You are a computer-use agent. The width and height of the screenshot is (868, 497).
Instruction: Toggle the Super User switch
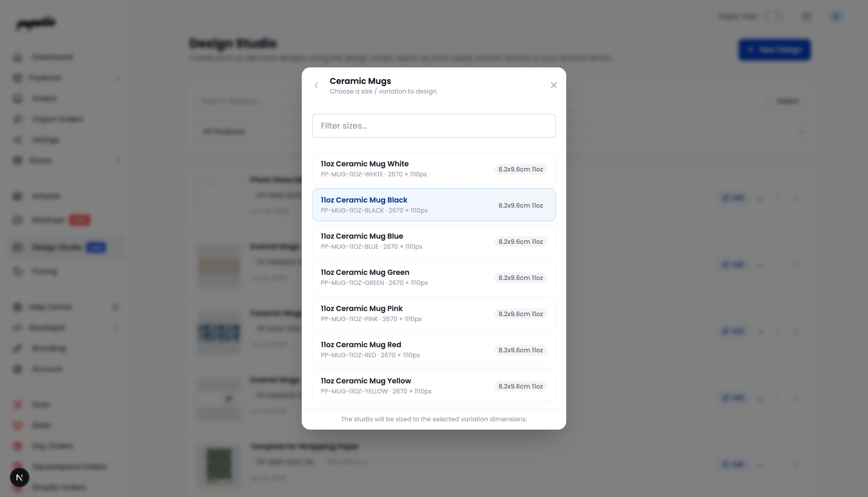point(773,16)
